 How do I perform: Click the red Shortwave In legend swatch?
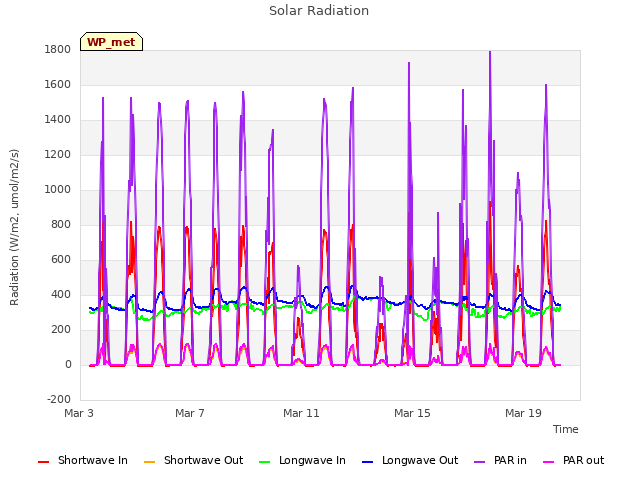(43, 462)
